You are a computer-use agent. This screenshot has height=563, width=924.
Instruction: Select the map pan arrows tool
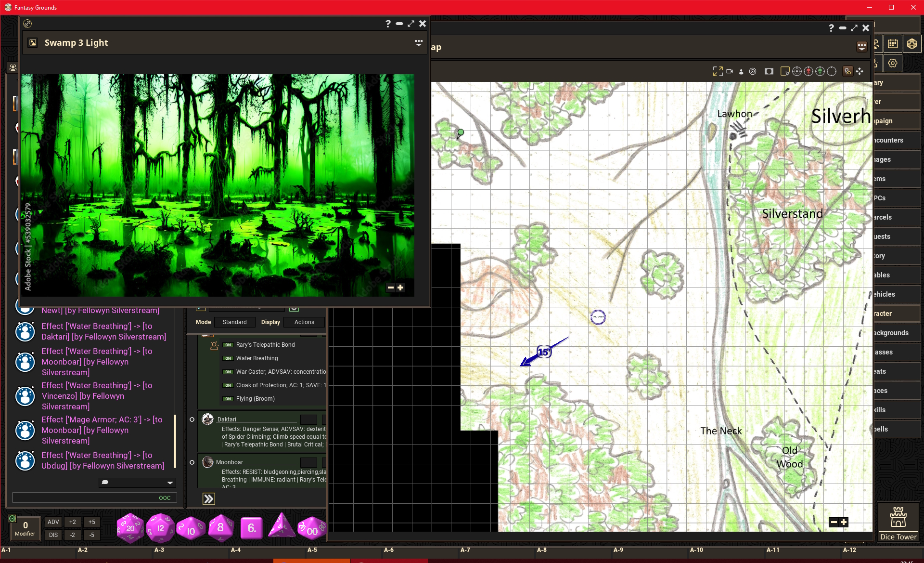pos(860,71)
